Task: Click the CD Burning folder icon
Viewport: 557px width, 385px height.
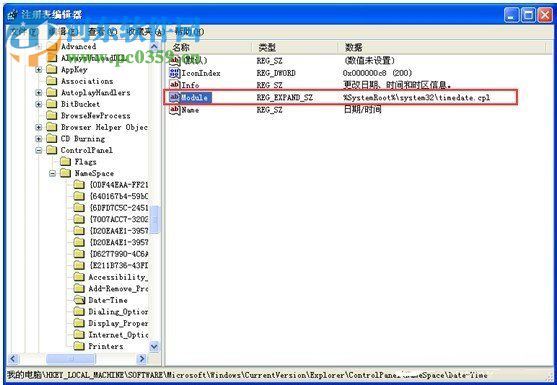Action: point(52,139)
